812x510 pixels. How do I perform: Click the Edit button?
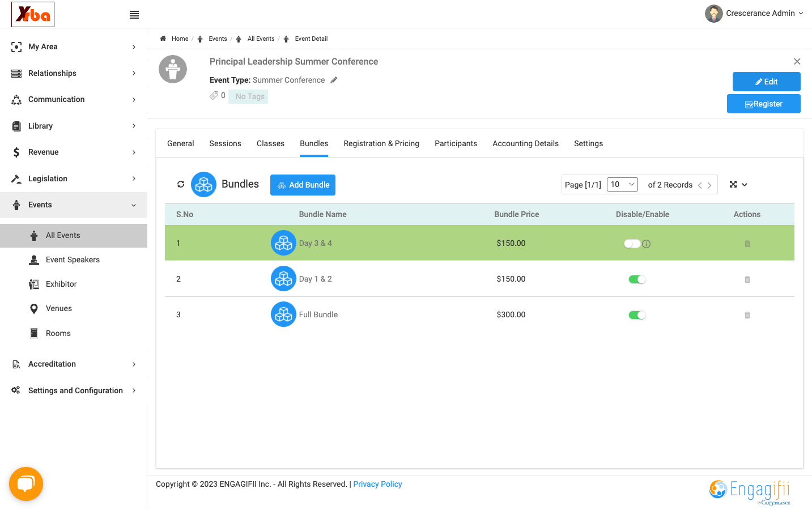[766, 82]
